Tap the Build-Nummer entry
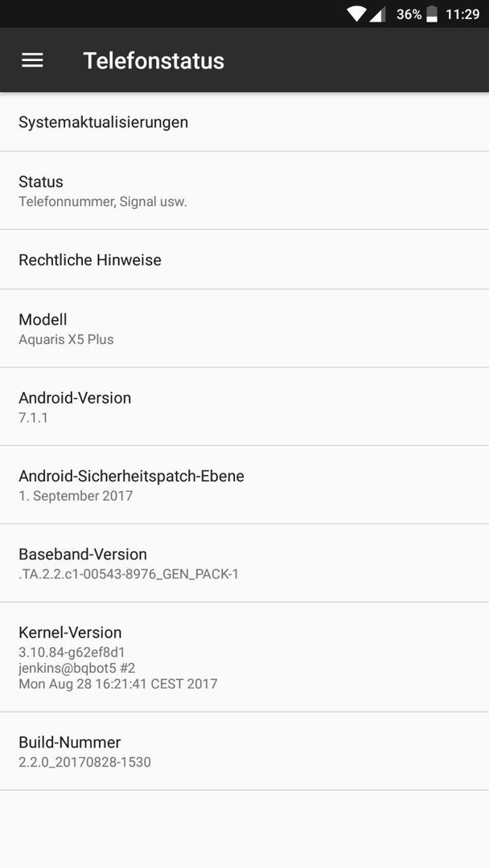This screenshot has height=868, width=489. (x=244, y=751)
